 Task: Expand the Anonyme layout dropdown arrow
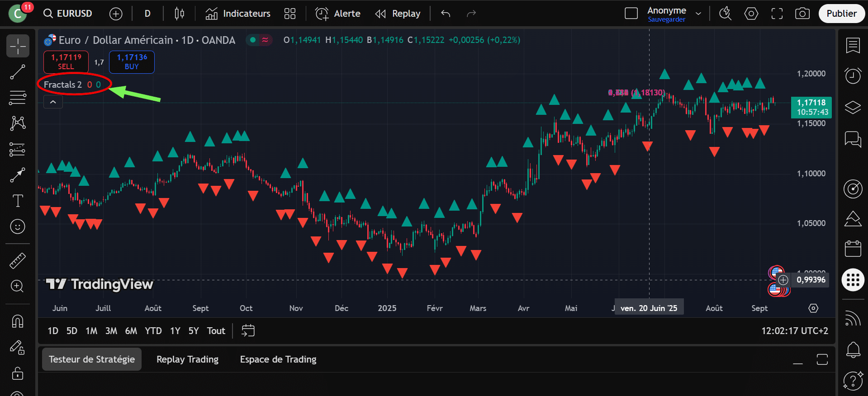point(698,14)
